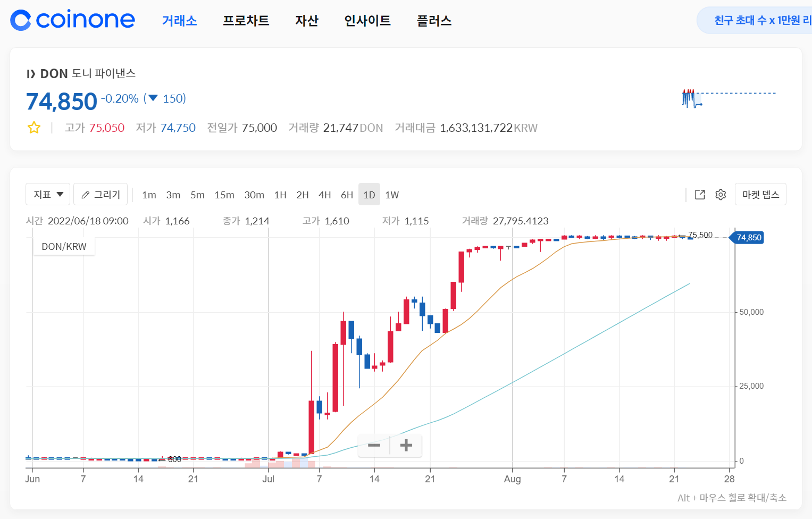Click the 74,850 current price tag on axis

click(748, 238)
